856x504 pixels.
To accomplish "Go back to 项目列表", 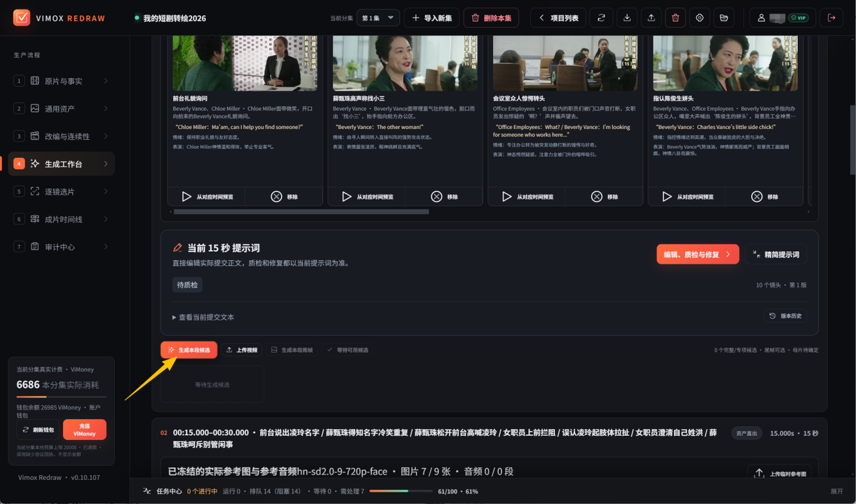I will [x=558, y=18].
